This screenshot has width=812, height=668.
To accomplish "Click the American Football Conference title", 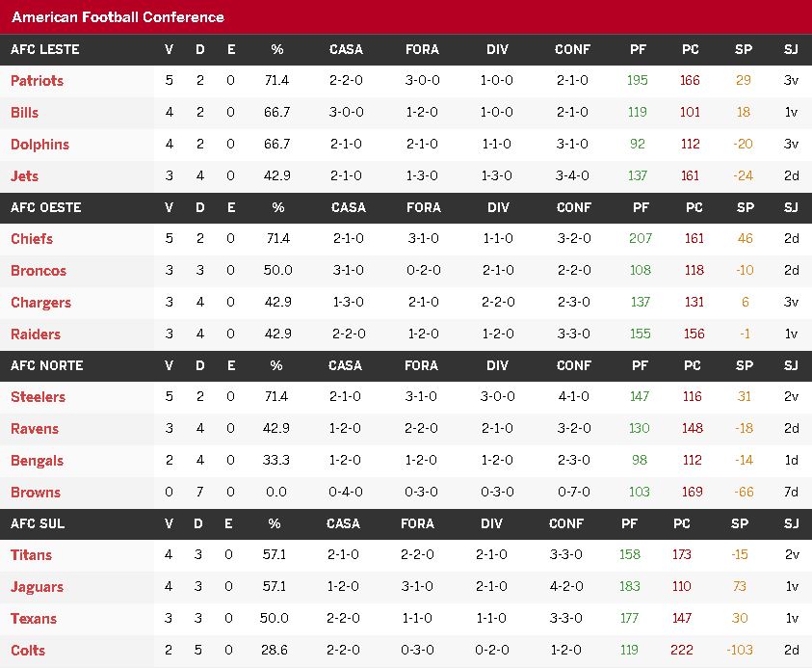I will click(x=118, y=17).
